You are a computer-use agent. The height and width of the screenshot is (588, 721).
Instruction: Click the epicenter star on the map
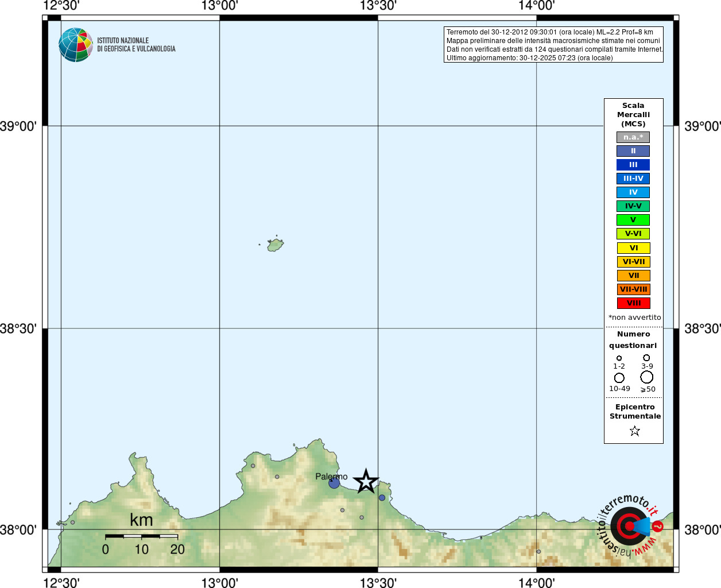(366, 482)
